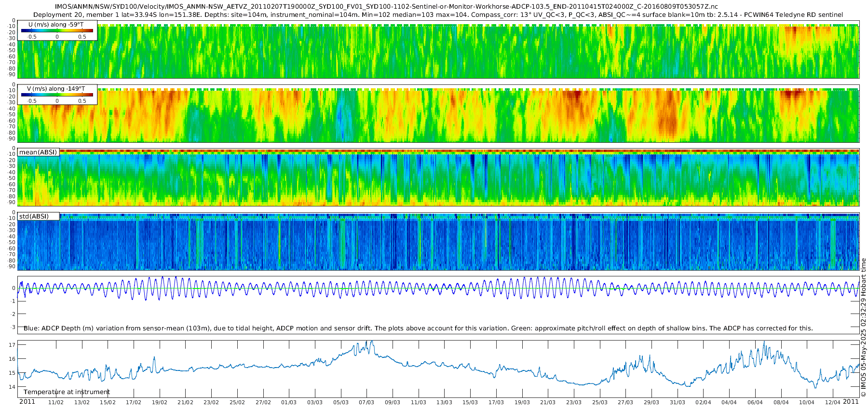This screenshot has height=410, width=868.
Task: Click the temperature time series line plot
Action: [438, 369]
